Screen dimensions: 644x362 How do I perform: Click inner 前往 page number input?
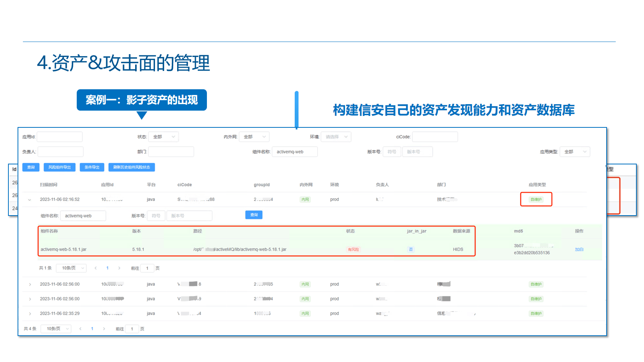[147, 268]
